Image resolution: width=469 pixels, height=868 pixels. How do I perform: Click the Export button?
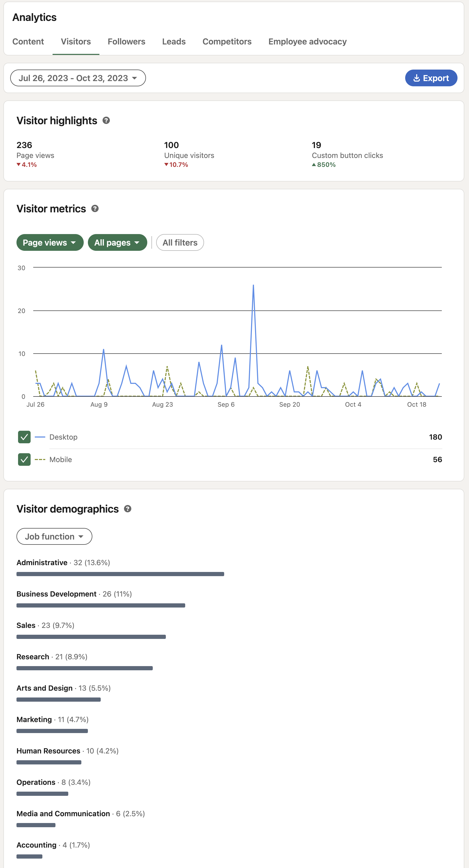[431, 78]
